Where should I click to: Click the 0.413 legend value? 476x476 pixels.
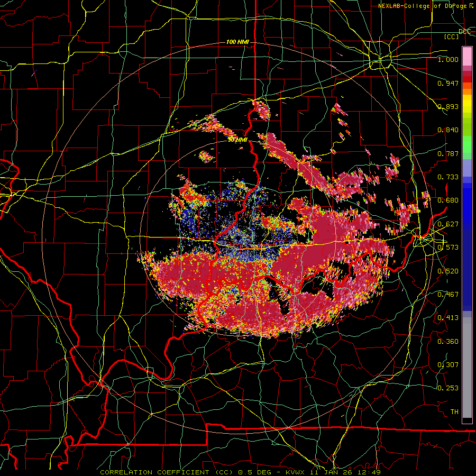coord(448,318)
